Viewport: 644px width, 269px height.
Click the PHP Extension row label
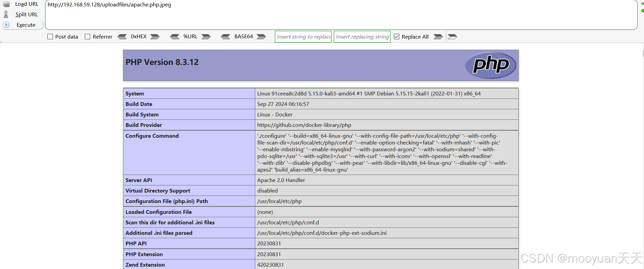coord(144,254)
